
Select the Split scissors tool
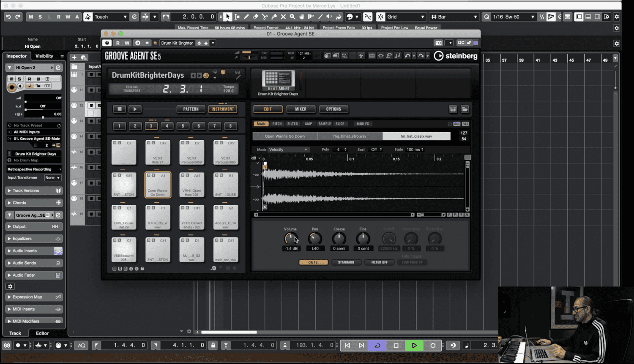(265, 16)
